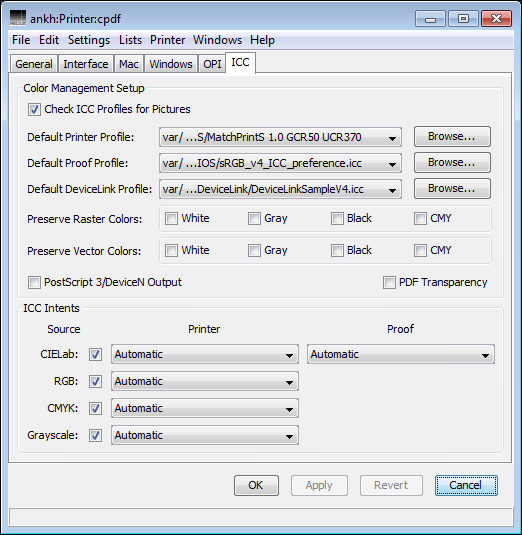Viewport: 522px width, 535px height.
Task: Open RGB Printer intent dropdown
Action: point(205,381)
